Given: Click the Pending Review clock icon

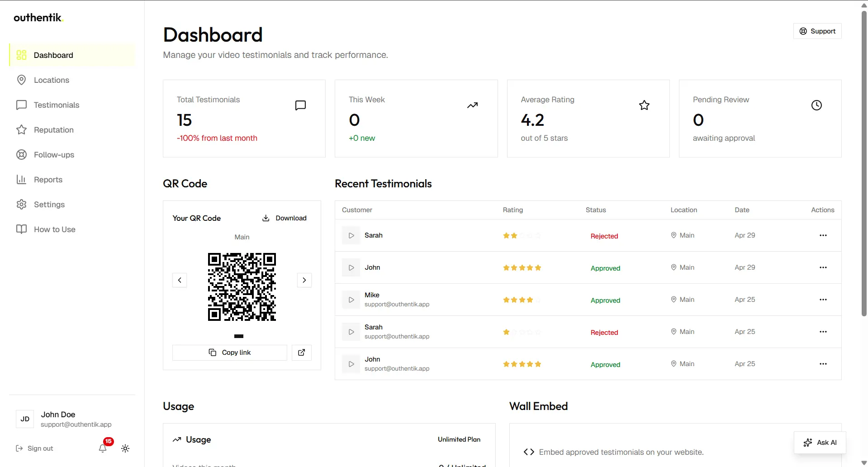Looking at the screenshot, I should pyautogui.click(x=816, y=105).
